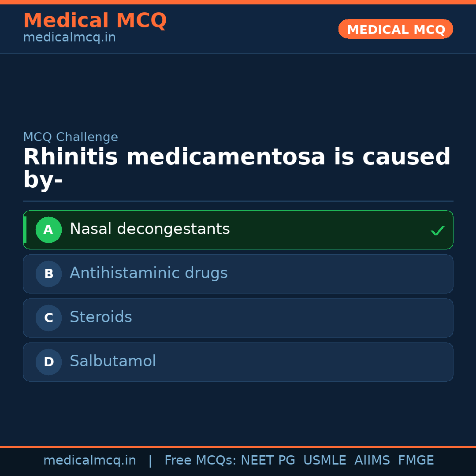Select the Nasal decongestants answer
This screenshot has width=476, height=476.
(x=150, y=229)
